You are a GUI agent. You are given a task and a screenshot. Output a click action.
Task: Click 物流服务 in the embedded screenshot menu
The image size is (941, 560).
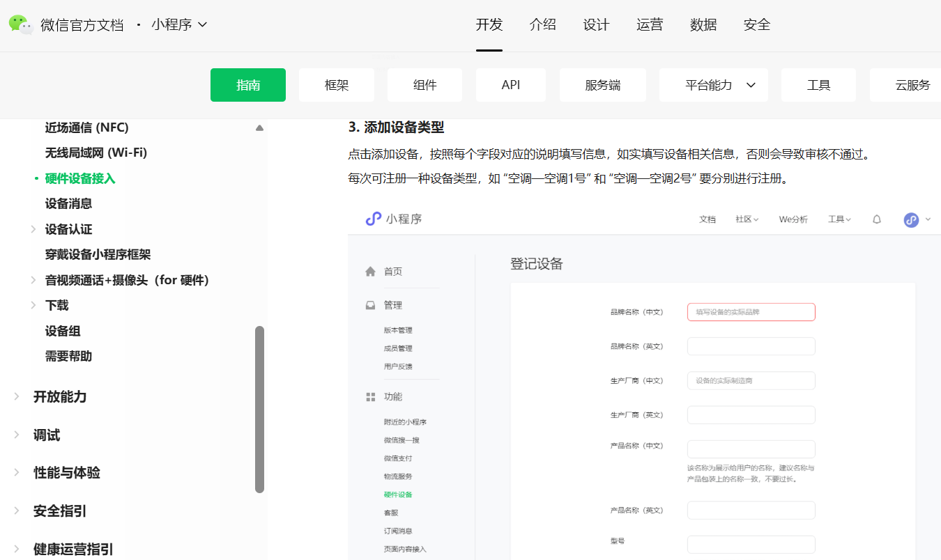tap(398, 476)
